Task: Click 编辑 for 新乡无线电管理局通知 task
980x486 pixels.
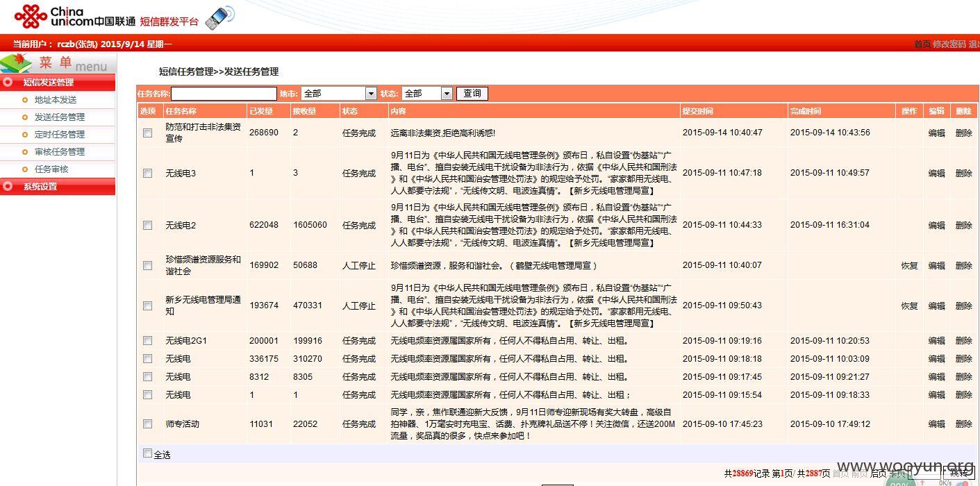Action: (936, 305)
